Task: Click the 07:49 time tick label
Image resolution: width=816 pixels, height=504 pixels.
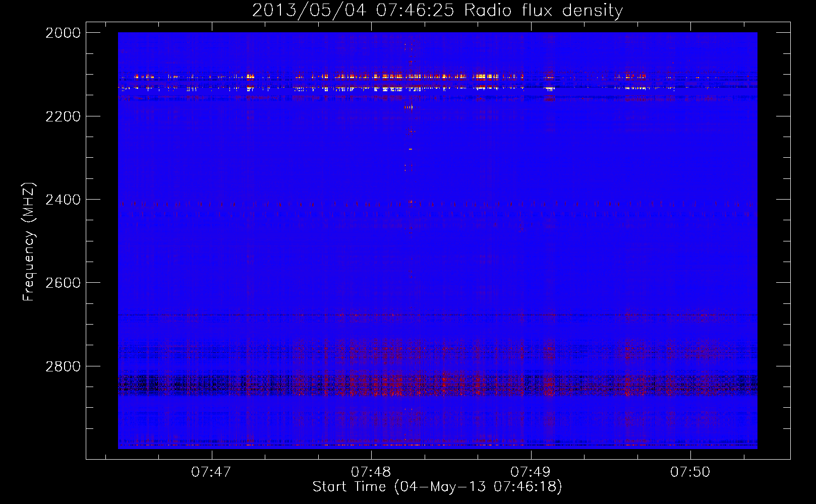Action: [530, 472]
